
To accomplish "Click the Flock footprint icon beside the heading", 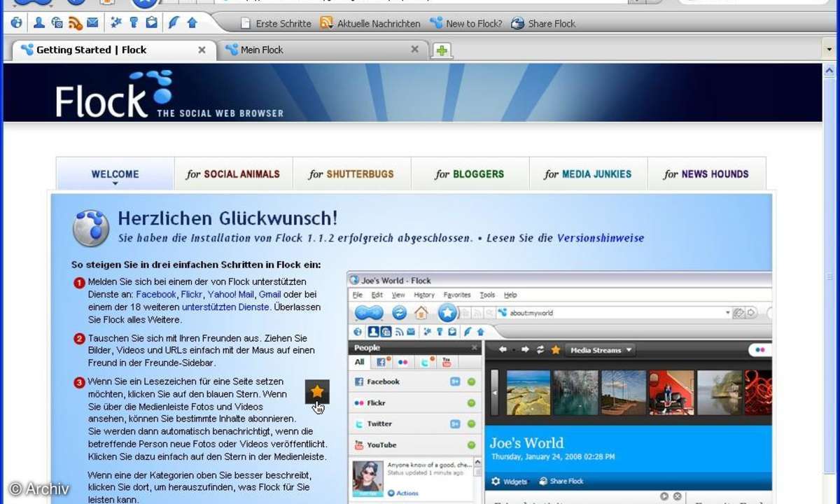I will [x=91, y=228].
